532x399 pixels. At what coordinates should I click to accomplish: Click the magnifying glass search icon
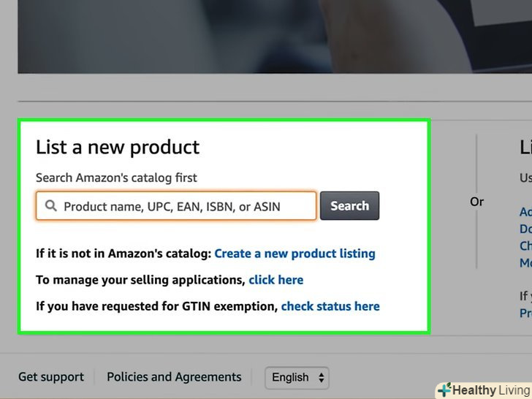pyautogui.click(x=50, y=206)
